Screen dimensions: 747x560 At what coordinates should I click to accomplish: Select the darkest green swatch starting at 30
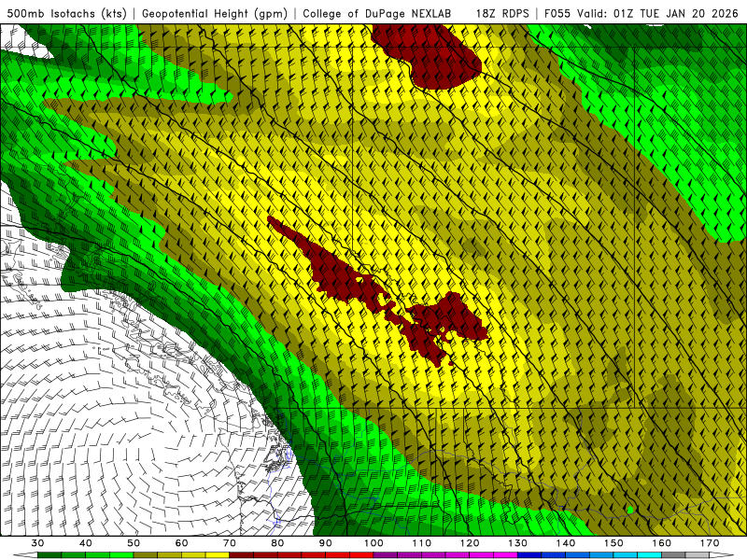(x=49, y=556)
